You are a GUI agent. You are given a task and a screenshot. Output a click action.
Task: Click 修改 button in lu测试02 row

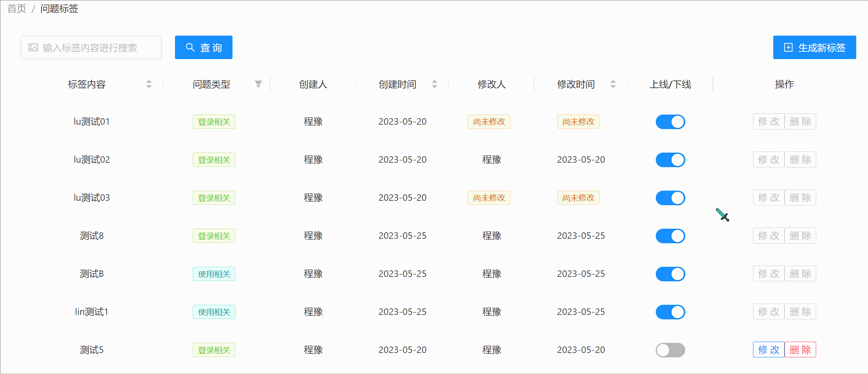coord(769,159)
